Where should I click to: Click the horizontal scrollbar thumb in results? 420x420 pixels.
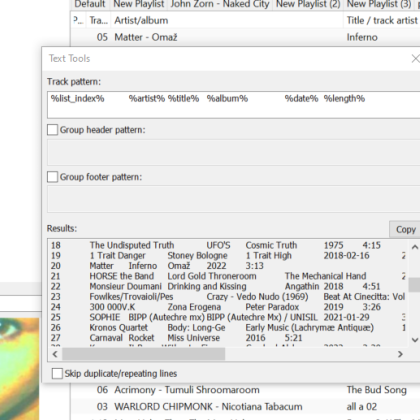tap(144, 354)
